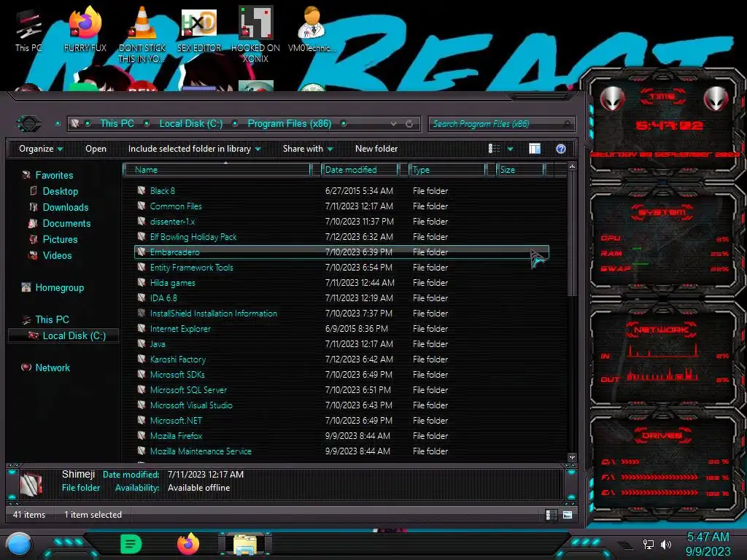This screenshot has width=747, height=560.
Task: Select the Microsoft Visual Studio folder
Action: click(341, 405)
